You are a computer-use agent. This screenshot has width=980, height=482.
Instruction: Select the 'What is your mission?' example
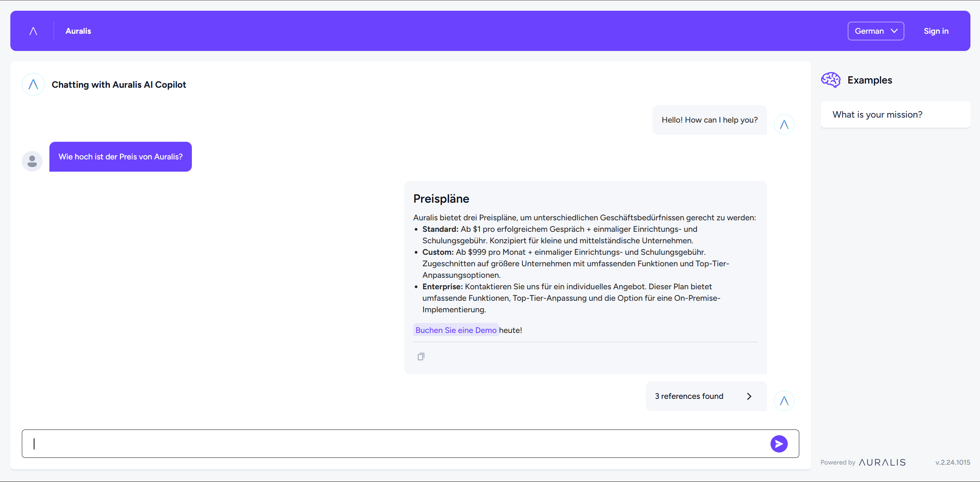(895, 115)
